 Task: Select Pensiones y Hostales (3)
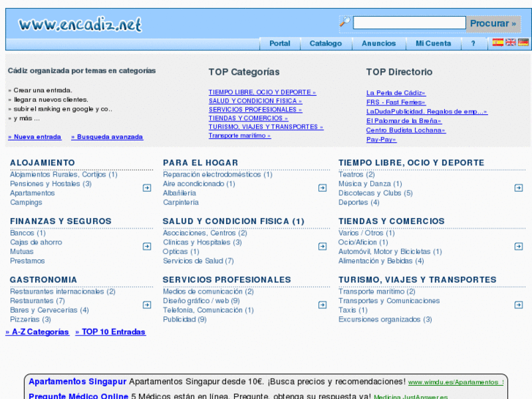pos(51,184)
